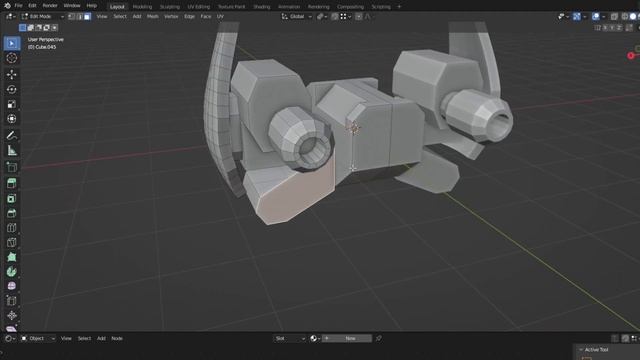
Task: Open the Edit Mode dropdown
Action: pos(43,16)
